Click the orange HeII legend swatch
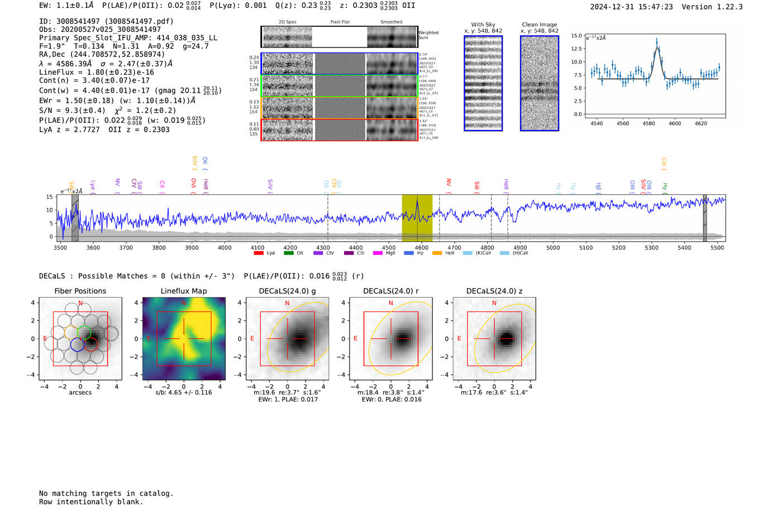This screenshot has height=532, width=782. (437, 253)
